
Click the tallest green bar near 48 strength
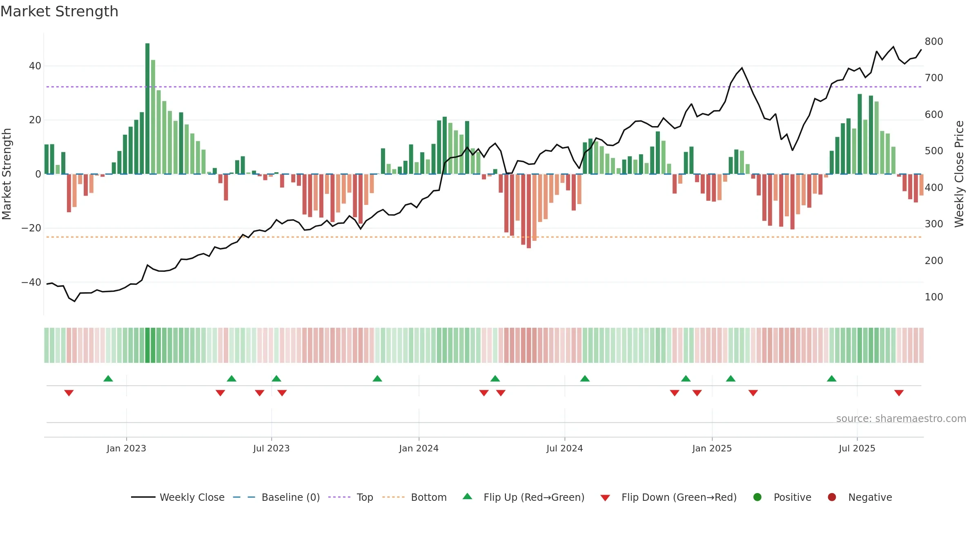point(147,109)
